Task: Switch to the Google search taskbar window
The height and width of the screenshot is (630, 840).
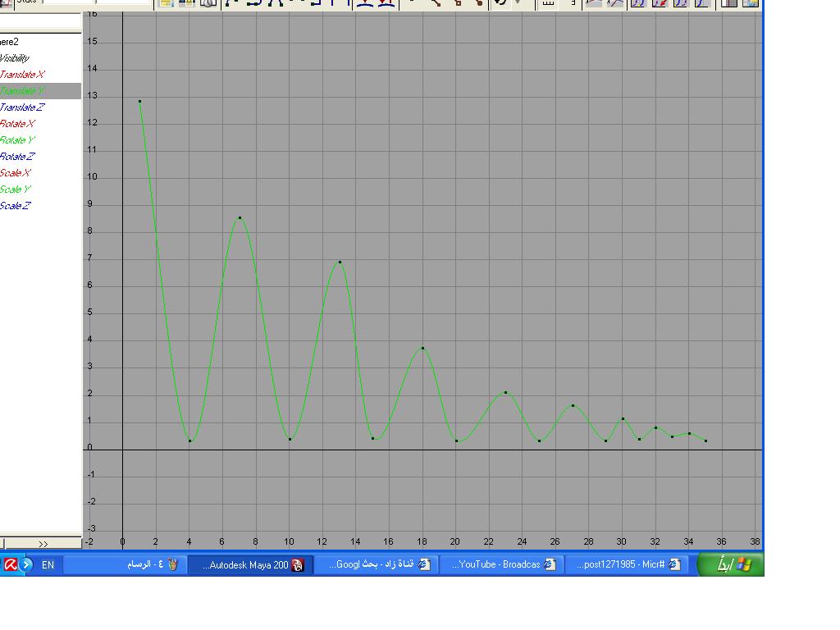Action: (x=376, y=564)
